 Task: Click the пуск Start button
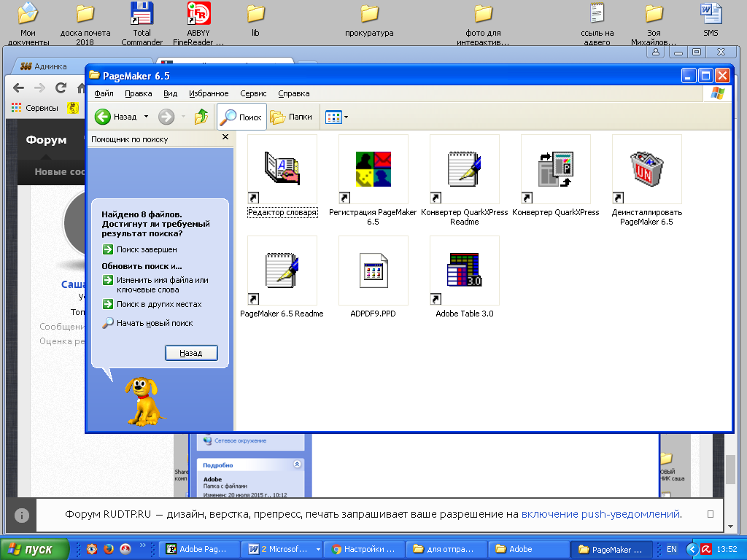click(x=34, y=549)
